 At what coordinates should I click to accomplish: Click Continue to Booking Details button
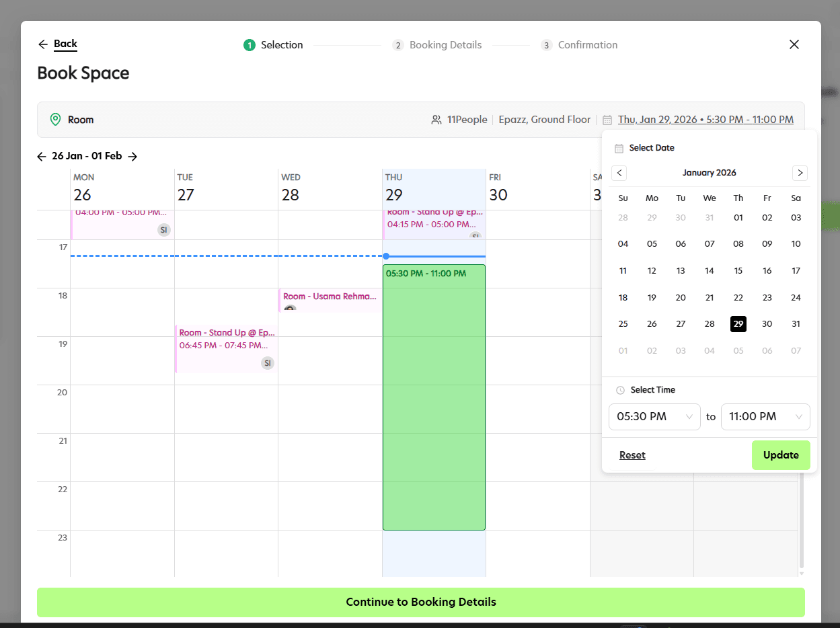(x=421, y=602)
